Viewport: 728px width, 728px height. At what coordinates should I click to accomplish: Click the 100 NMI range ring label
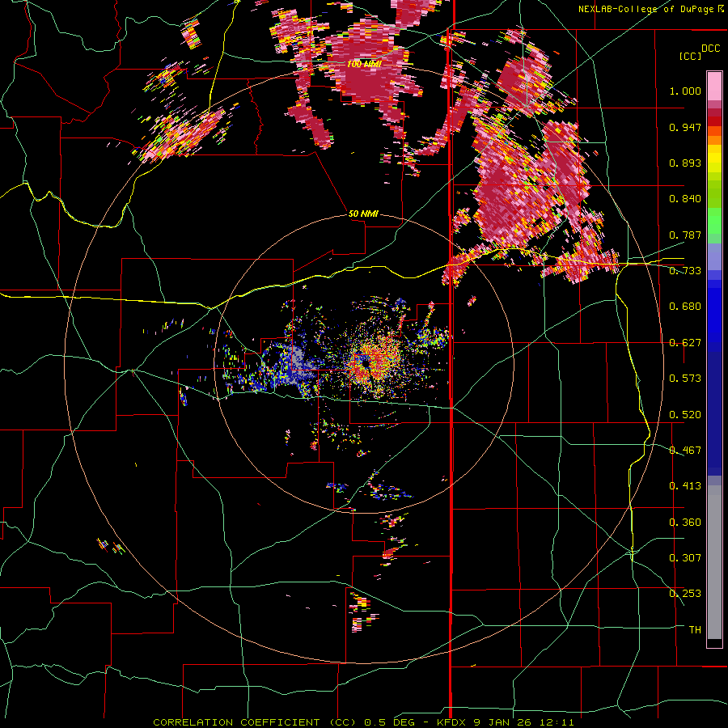(x=364, y=64)
